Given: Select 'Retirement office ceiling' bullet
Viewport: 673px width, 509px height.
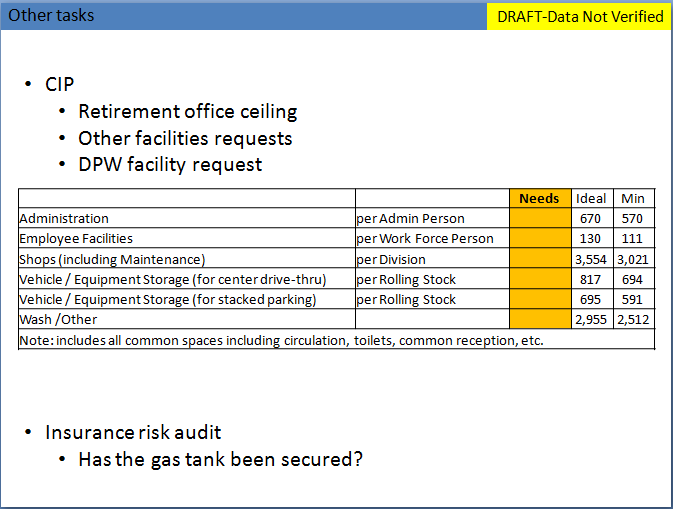Looking at the screenshot, I should click(188, 112).
